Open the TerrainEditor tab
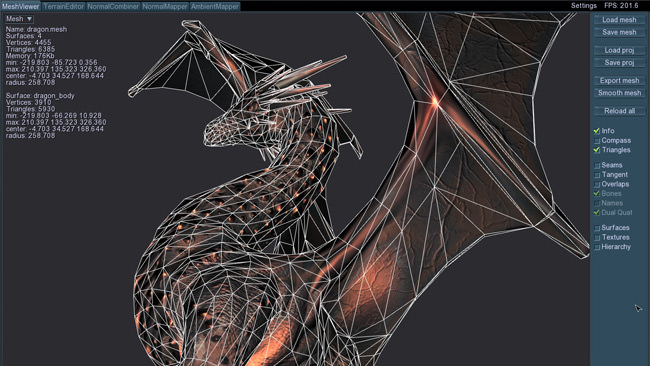650x366 pixels. [x=63, y=6]
